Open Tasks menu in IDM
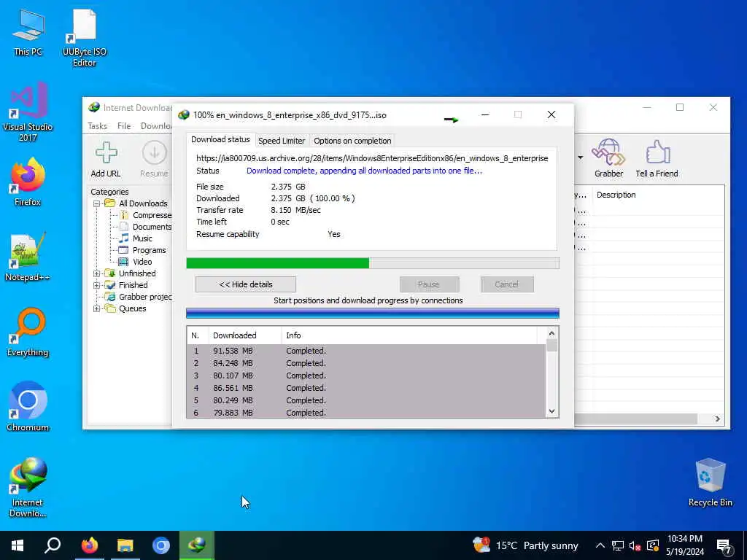The height and width of the screenshot is (560, 747). (x=98, y=125)
